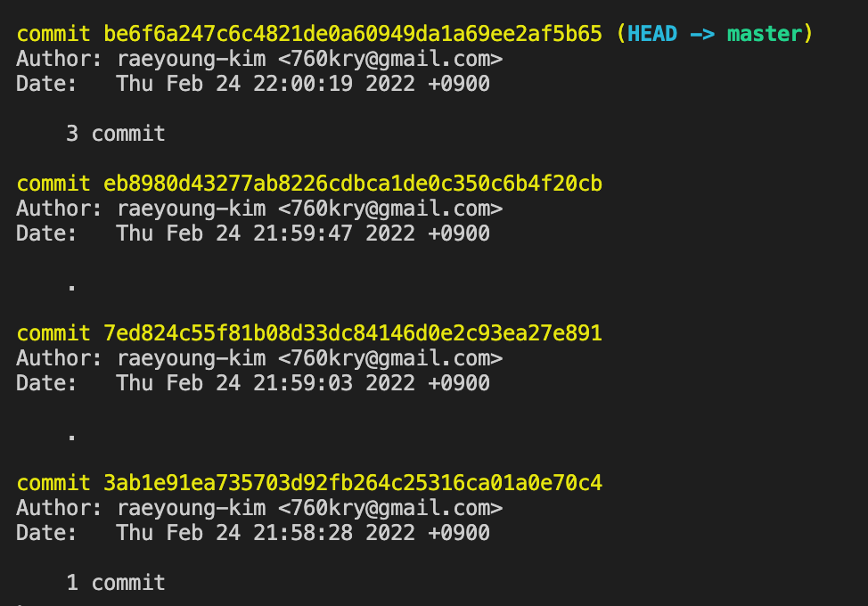The height and width of the screenshot is (606, 868).
Task: Click the "1 commit" message text
Action: (116, 583)
